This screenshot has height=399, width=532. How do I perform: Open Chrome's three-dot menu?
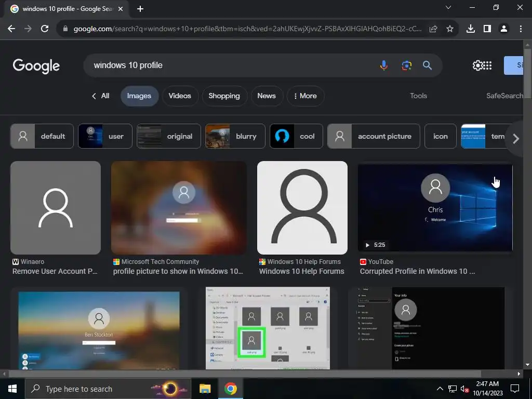pos(521,29)
